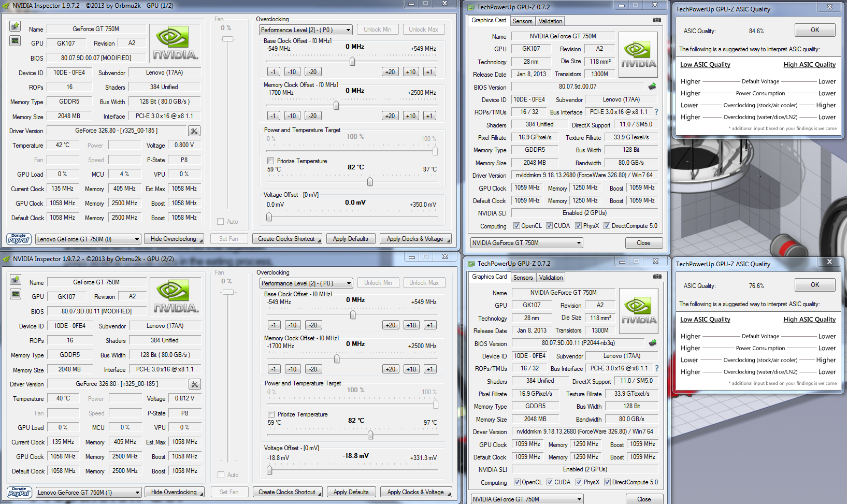The height and width of the screenshot is (504, 847).
Task: Switch to Validation tab in upper GPU-Z
Action: click(x=550, y=21)
